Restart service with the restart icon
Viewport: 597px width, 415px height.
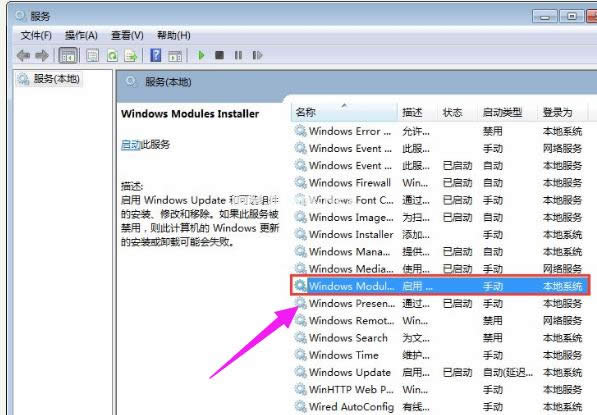pos(257,56)
